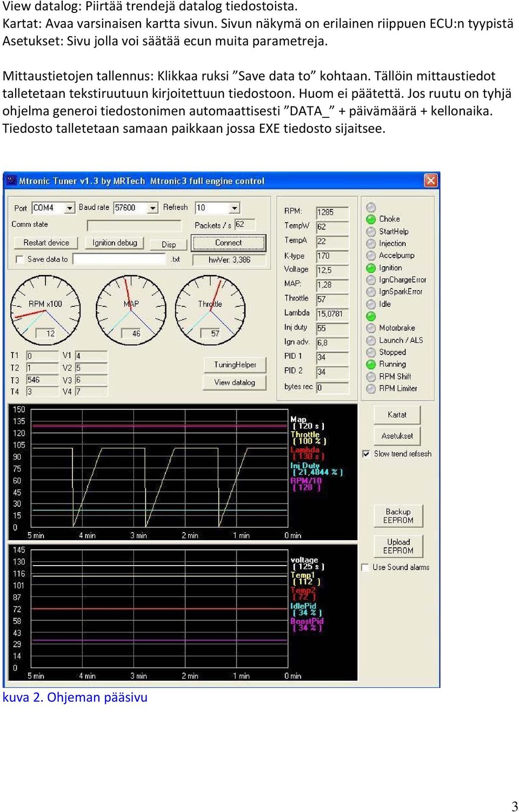The width and height of the screenshot is (519, 812).
Task: Click Backup EEPROM button
Action: [x=398, y=516]
